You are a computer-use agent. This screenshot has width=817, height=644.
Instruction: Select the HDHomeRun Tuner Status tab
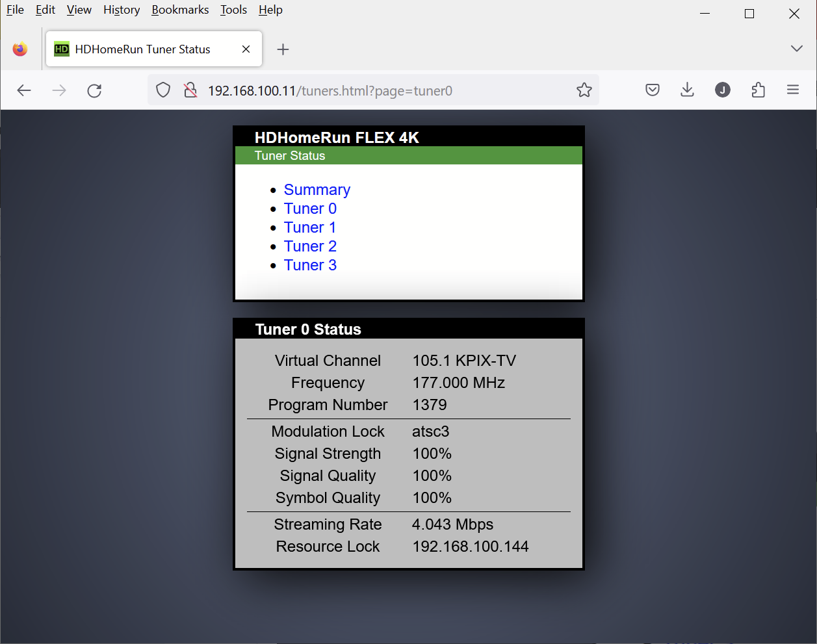pyautogui.click(x=154, y=49)
